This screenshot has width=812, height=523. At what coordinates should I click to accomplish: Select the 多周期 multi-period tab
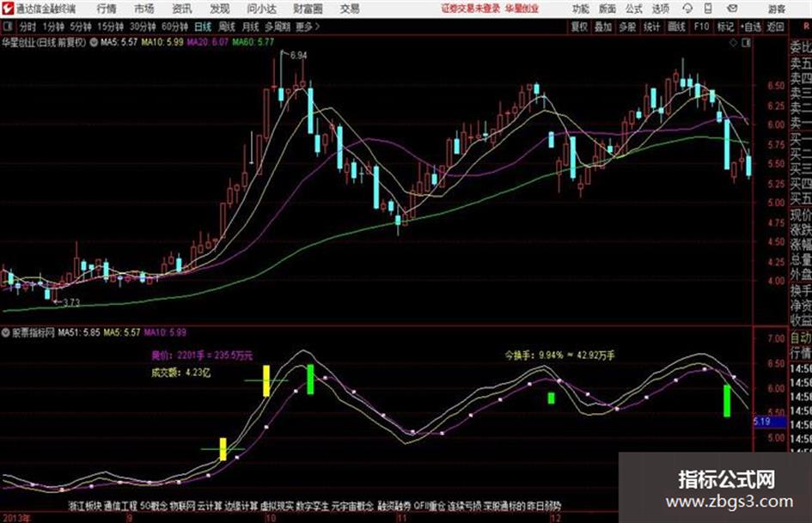pyautogui.click(x=278, y=27)
